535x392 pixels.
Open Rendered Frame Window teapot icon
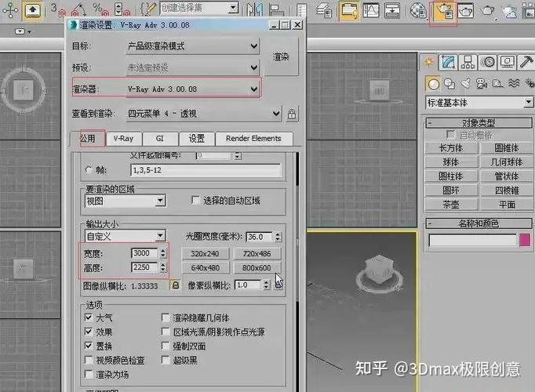(466, 11)
